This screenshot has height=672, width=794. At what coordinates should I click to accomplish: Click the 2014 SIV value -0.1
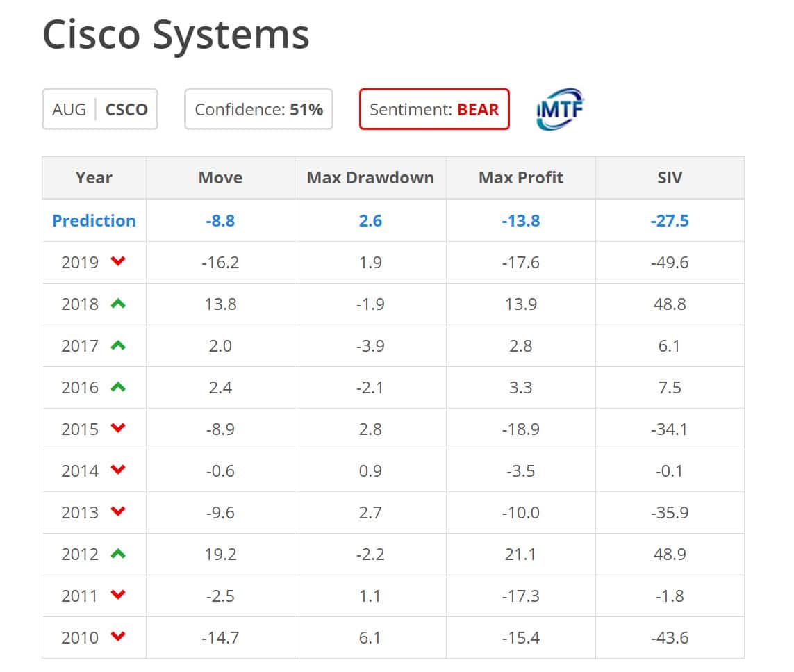(670, 471)
